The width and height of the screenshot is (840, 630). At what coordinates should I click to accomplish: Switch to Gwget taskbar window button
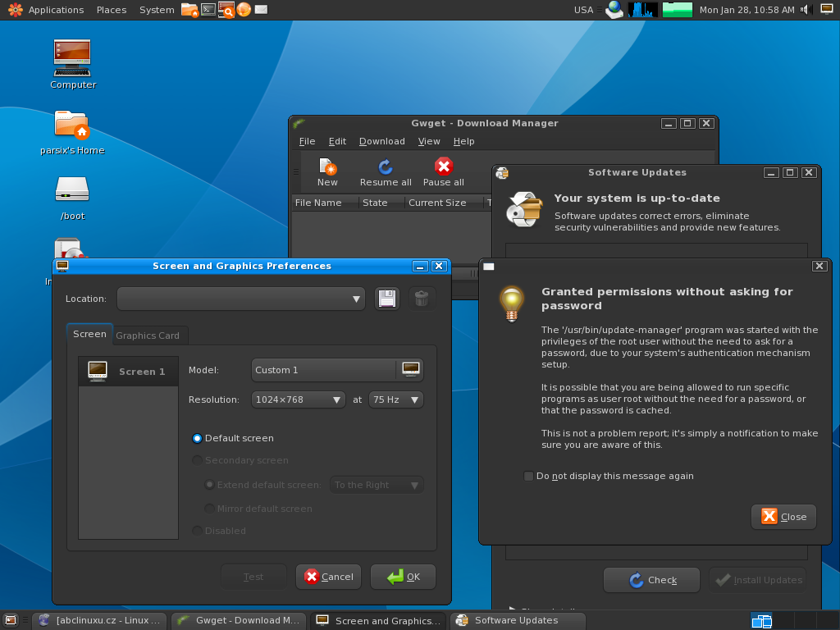pos(240,620)
